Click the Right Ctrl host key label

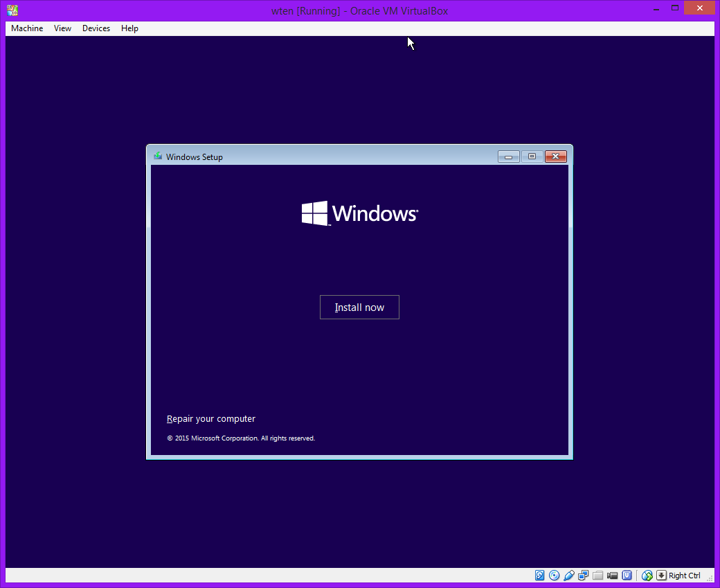(x=685, y=576)
